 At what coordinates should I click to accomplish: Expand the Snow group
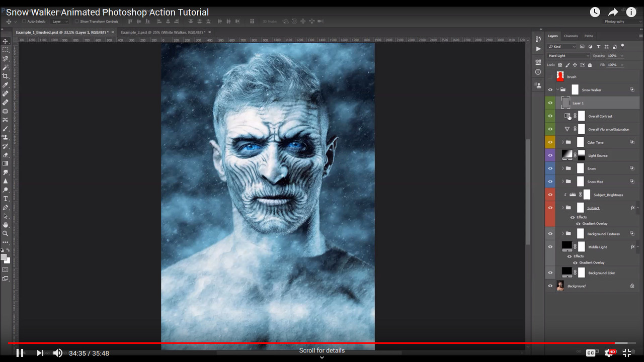[x=562, y=169]
